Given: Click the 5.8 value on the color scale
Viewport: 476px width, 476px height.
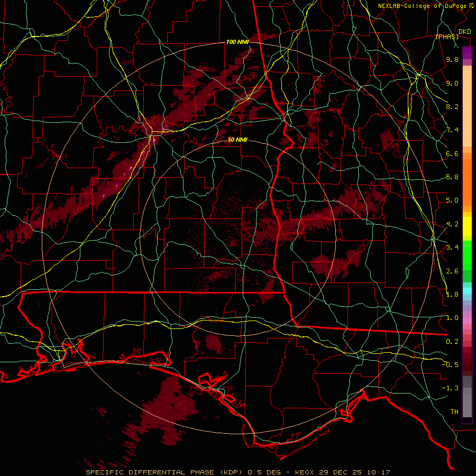Looking at the screenshot, I should [x=452, y=177].
